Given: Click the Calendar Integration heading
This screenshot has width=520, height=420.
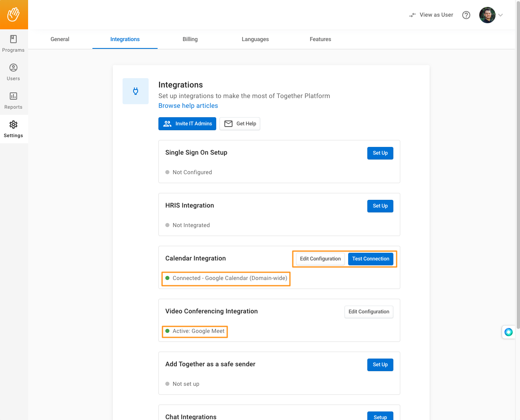Looking at the screenshot, I should [195, 258].
